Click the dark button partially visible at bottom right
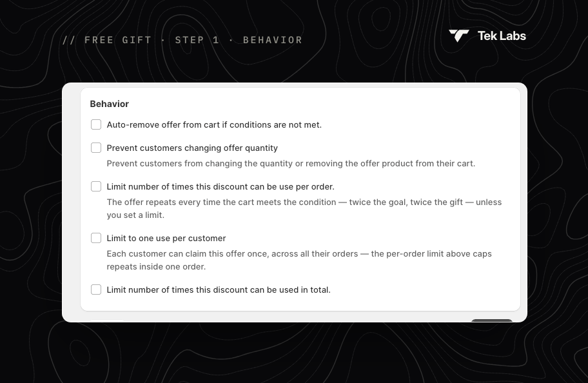The height and width of the screenshot is (383, 588). coord(492,320)
